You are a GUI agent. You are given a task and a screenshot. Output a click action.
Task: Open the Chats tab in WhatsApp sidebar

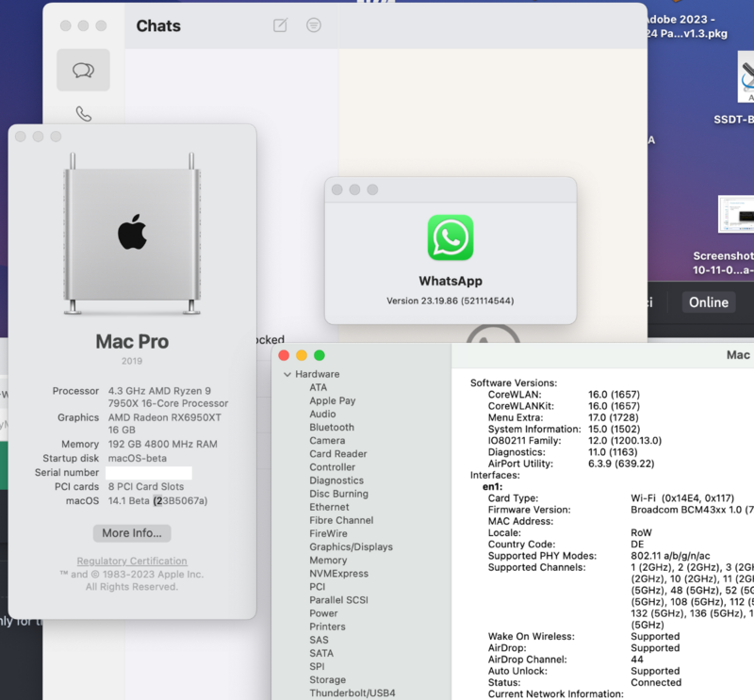(83, 71)
